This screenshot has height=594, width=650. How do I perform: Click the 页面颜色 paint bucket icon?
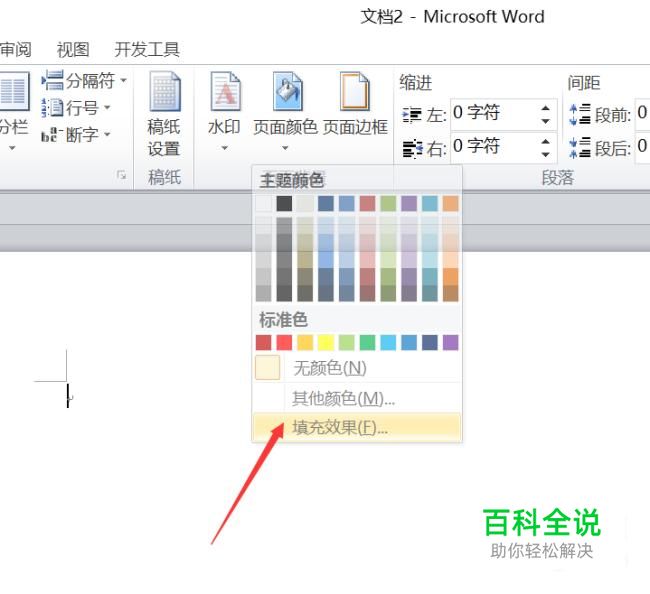point(288,91)
